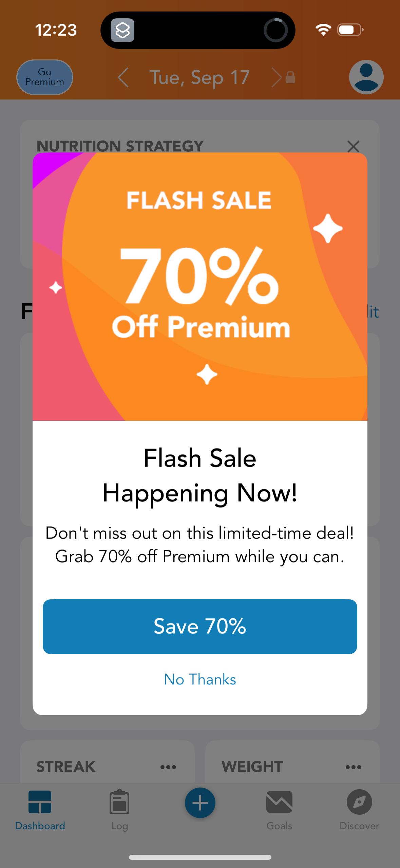The height and width of the screenshot is (868, 400).
Task: Tap the padlock icon beside the date
Action: point(290,77)
